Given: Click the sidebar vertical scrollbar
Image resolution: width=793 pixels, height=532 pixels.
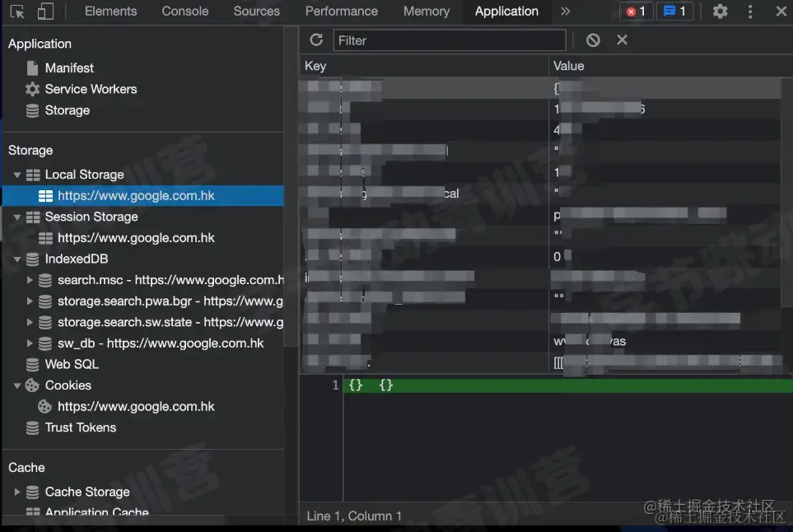Looking at the screenshot, I should (x=291, y=187).
